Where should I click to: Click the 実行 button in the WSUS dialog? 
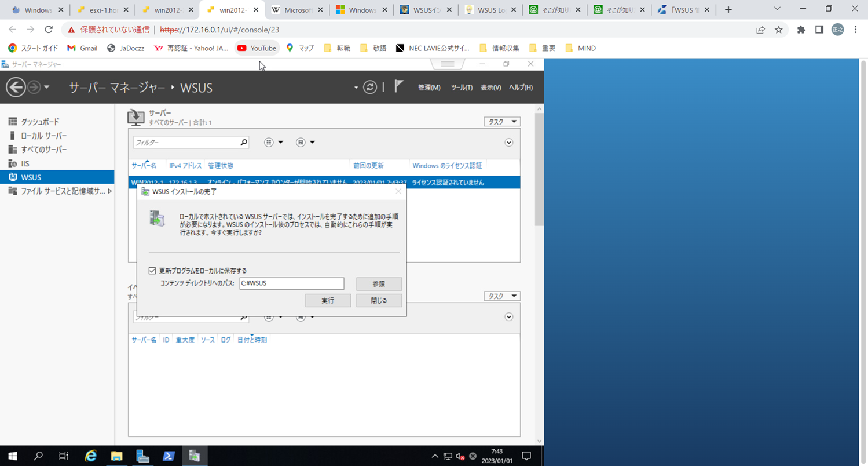(x=328, y=300)
